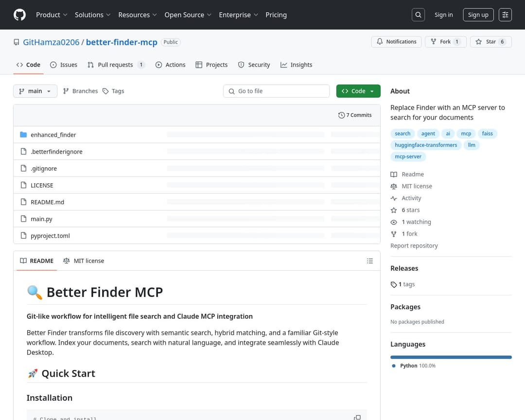Open the GitHamza0206 owner profile link
The height and width of the screenshot is (420, 525).
51,42
